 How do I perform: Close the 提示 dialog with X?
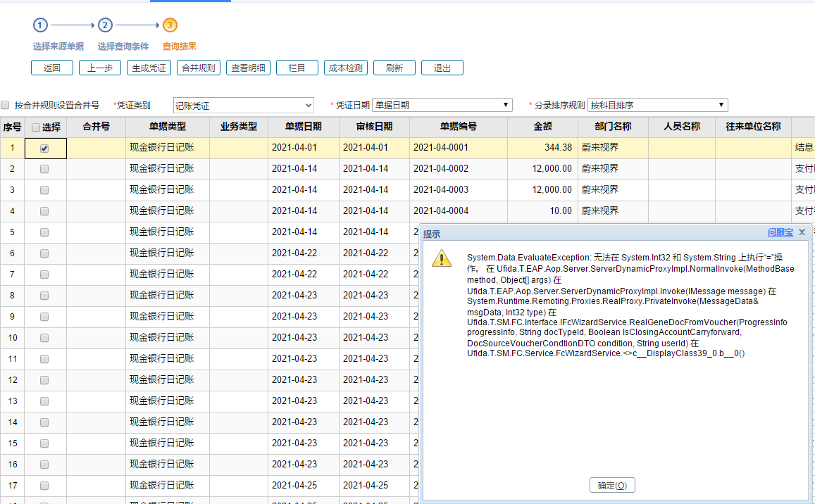click(802, 232)
